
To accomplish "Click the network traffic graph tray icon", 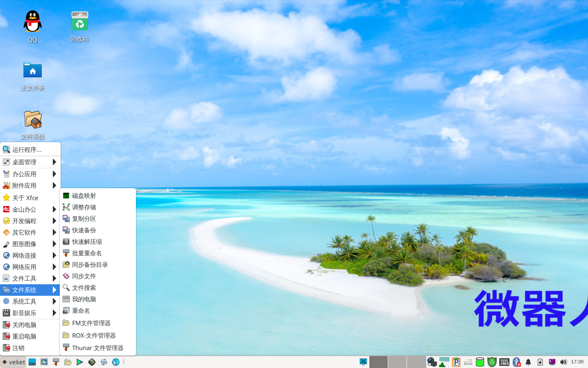I will 444,362.
